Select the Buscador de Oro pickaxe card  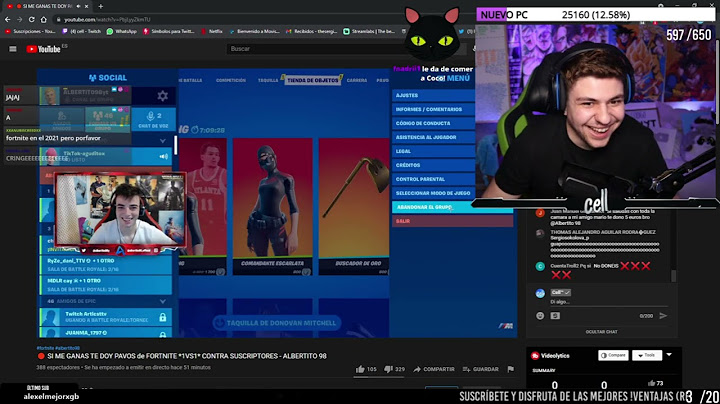pos(354,207)
